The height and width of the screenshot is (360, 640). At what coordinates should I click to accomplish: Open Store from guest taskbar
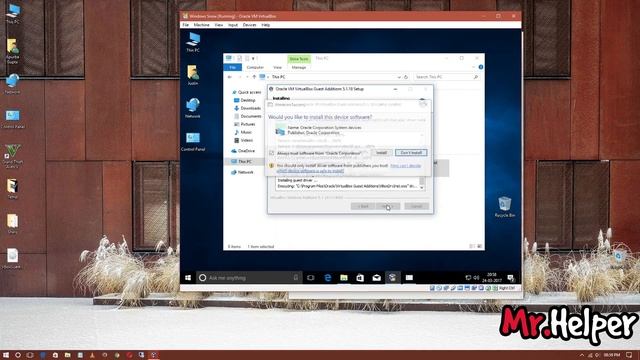[360, 278]
